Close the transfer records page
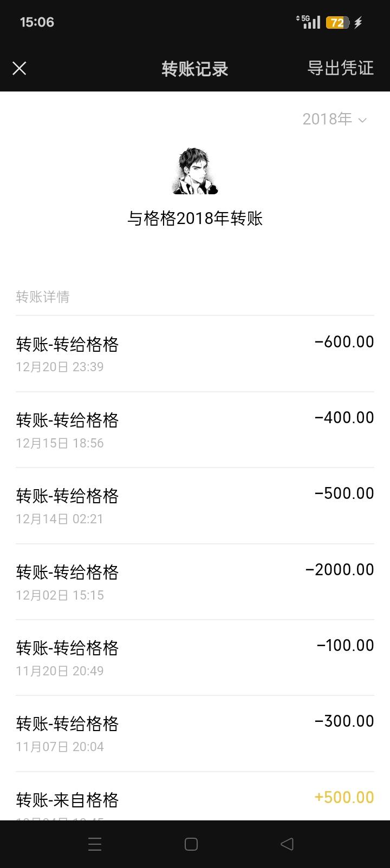Viewport: 390px width, 868px height. point(19,68)
